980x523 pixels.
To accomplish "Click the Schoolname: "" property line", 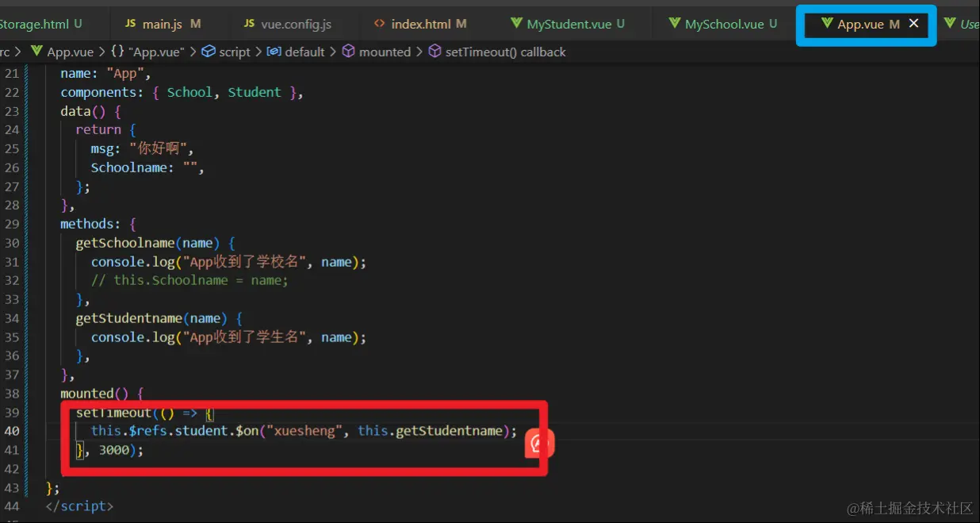I will pyautogui.click(x=148, y=167).
